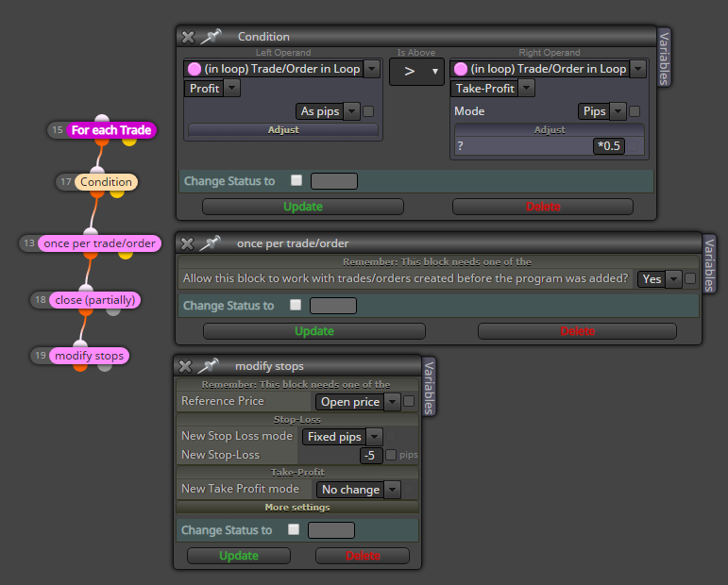Viewport: 728px width, 585px height.
Task: Pin the modify stops panel
Action: coord(208,366)
